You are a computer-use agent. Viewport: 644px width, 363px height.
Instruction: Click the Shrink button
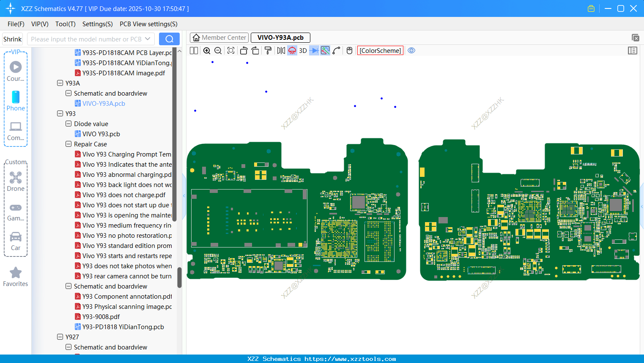(x=13, y=39)
